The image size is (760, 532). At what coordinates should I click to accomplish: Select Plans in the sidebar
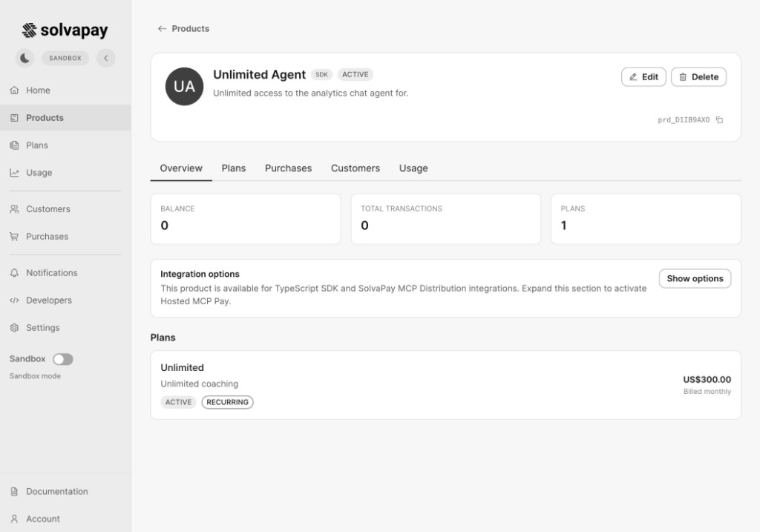click(35, 145)
